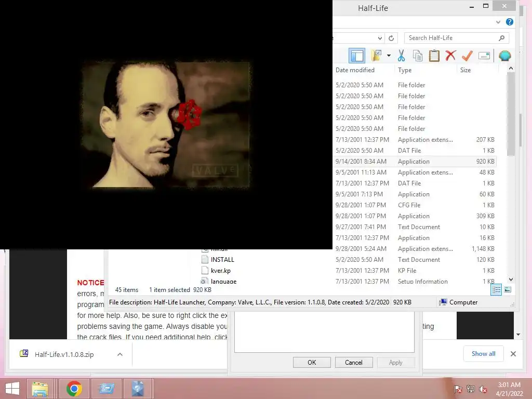
Task: Select the 207 KB Application extension row
Action: (415, 139)
